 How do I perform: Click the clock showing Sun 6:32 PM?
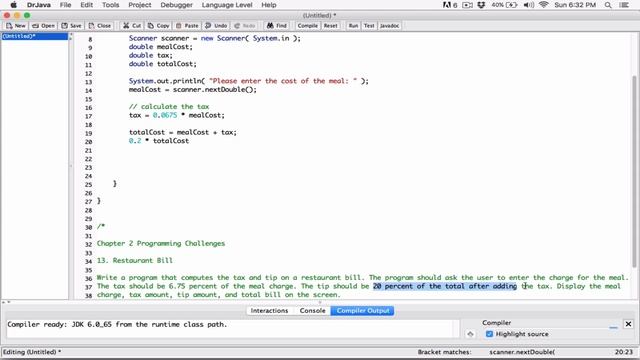click(575, 5)
